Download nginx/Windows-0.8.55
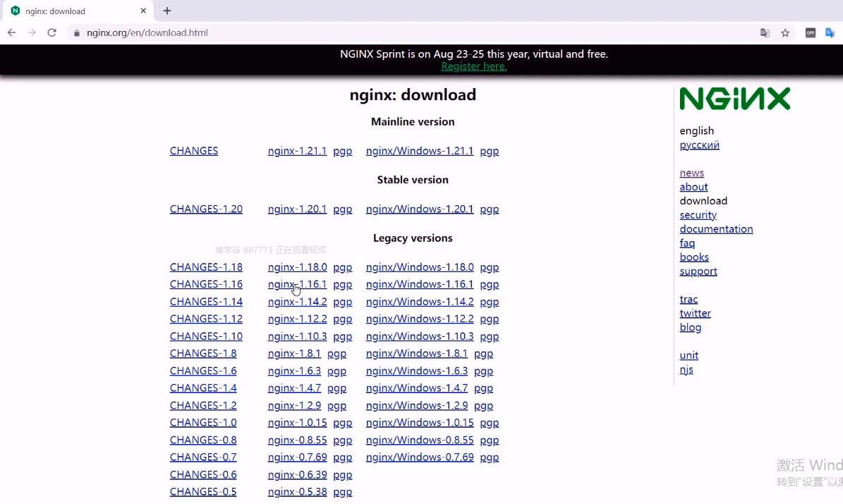843x504 pixels. [420, 440]
